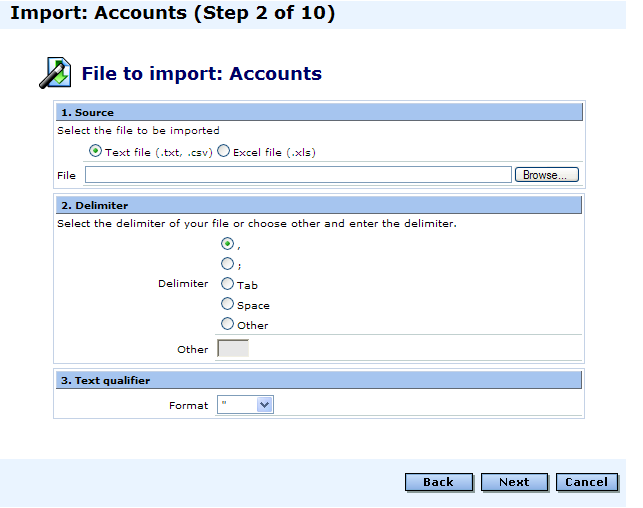Screen dimensions: 643x508
Task: Click 'Import: Accounts (Step 2 of 10)' title
Action: 173,13
